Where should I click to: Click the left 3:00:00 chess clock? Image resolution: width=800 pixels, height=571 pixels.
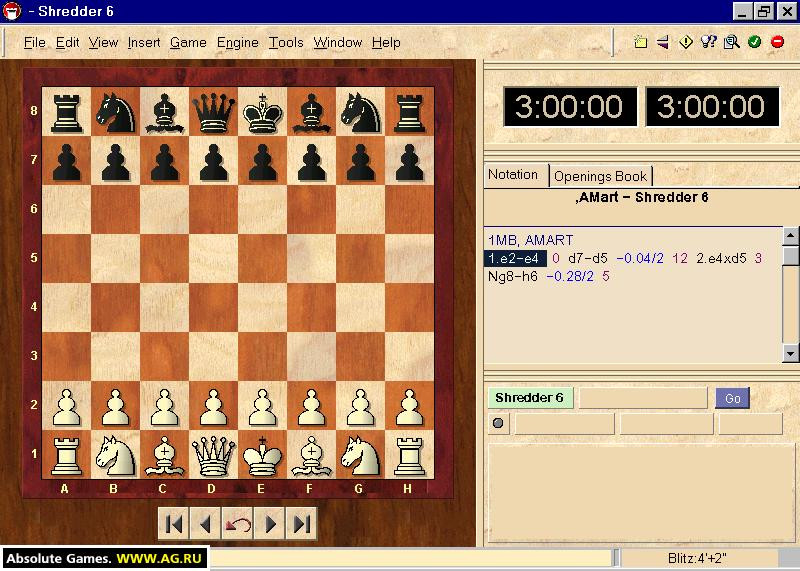point(570,107)
